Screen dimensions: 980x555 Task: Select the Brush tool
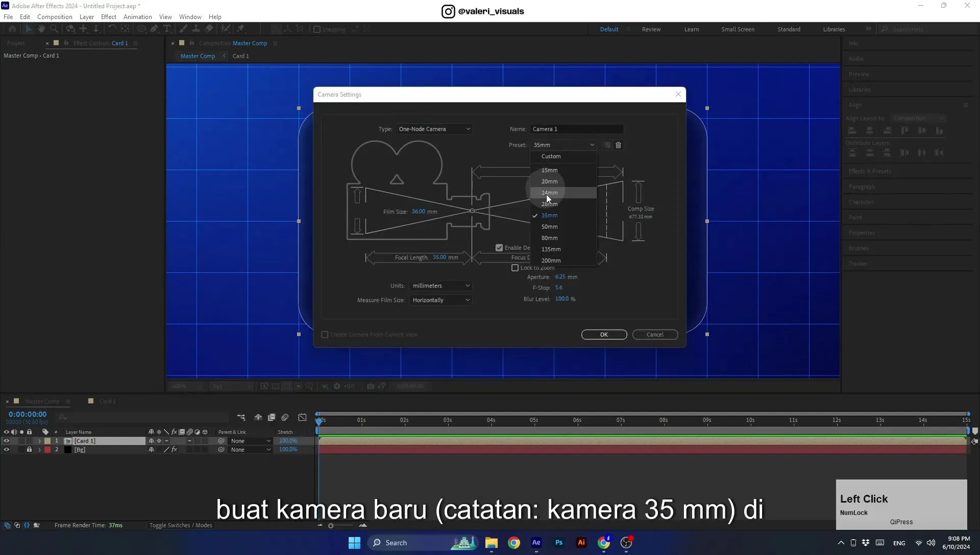(x=183, y=29)
